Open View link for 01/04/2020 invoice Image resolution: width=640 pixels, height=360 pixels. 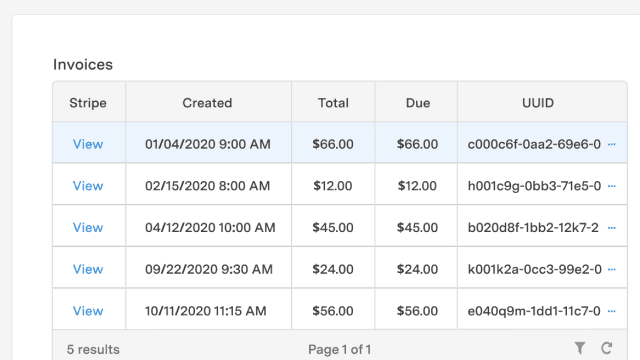tap(88, 144)
